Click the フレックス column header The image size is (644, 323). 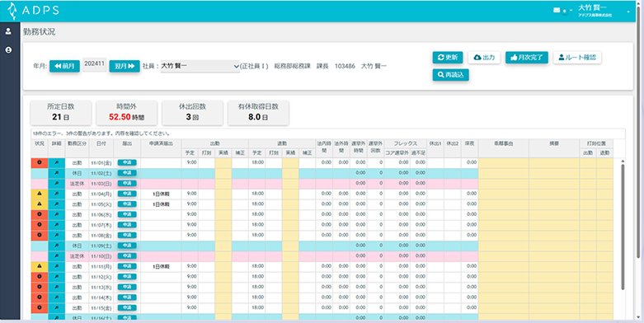pyautogui.click(x=406, y=143)
